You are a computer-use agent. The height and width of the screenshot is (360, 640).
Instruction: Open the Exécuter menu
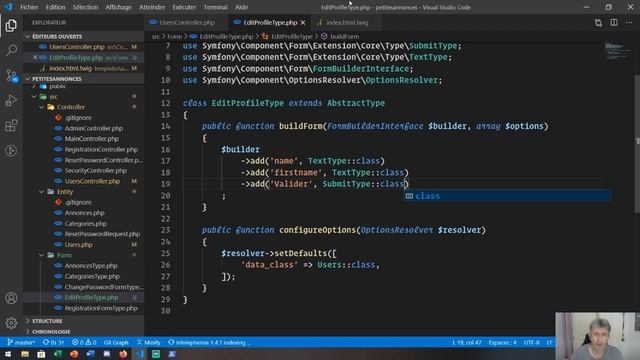[x=184, y=7]
